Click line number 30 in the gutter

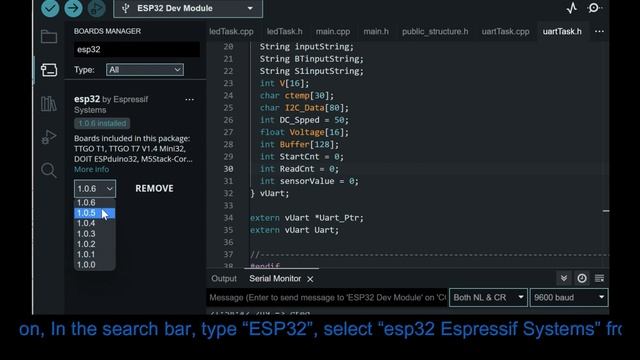[x=229, y=169]
